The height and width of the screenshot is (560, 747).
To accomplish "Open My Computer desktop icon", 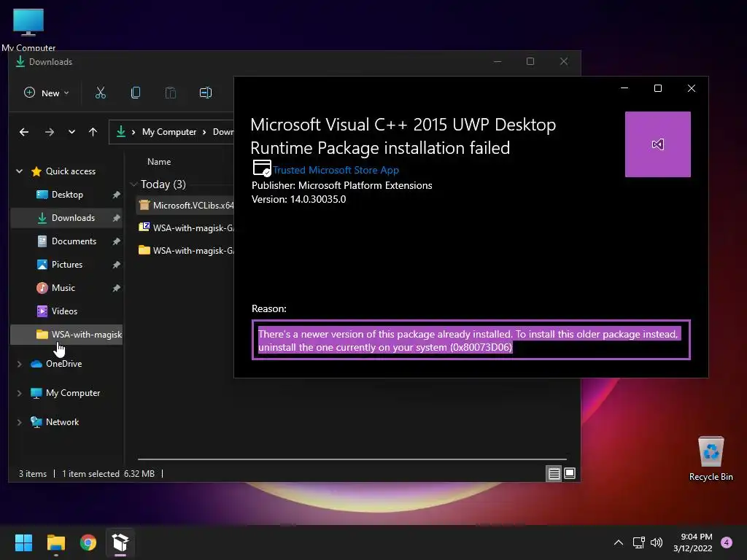I will coord(28,29).
